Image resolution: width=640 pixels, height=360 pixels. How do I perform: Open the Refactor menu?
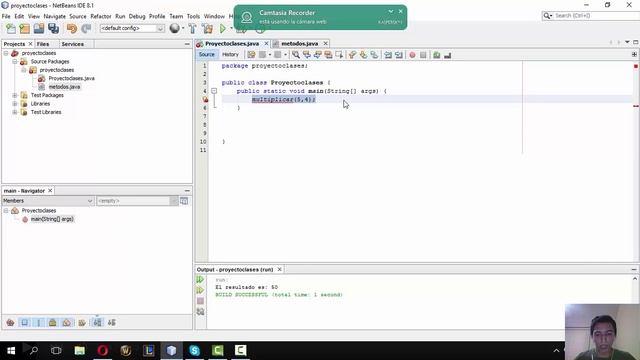[101, 16]
